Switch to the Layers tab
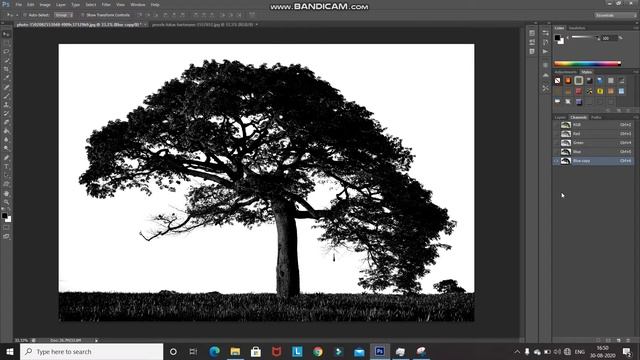The width and height of the screenshot is (640, 360). [560, 118]
